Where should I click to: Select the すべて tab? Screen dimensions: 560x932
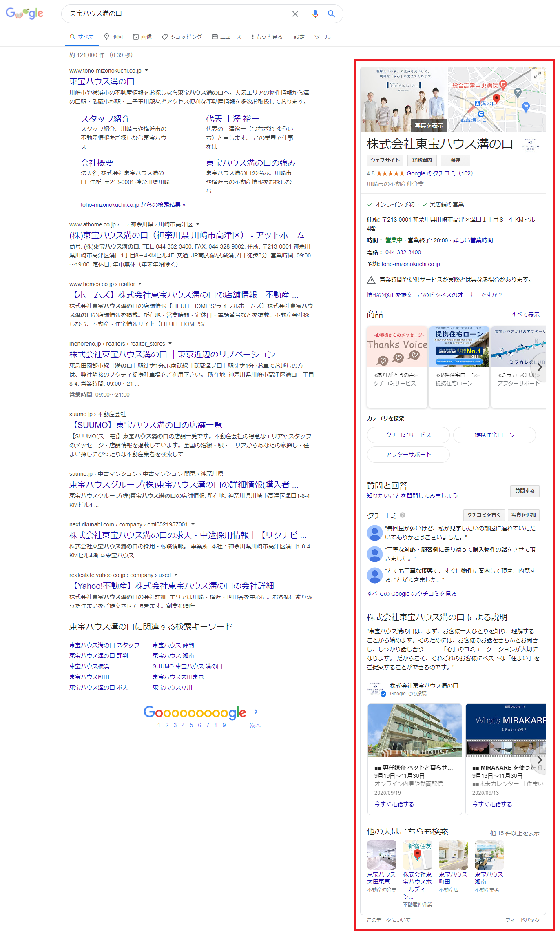82,37
